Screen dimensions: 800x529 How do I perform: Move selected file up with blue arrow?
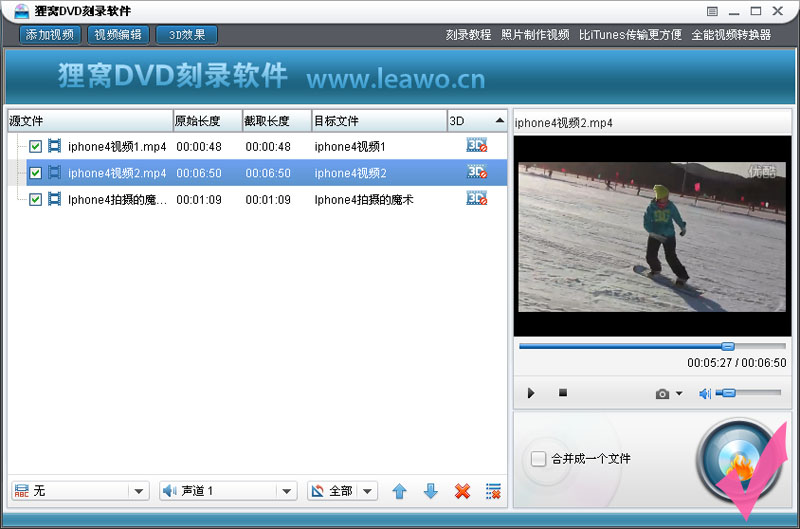tap(399, 491)
